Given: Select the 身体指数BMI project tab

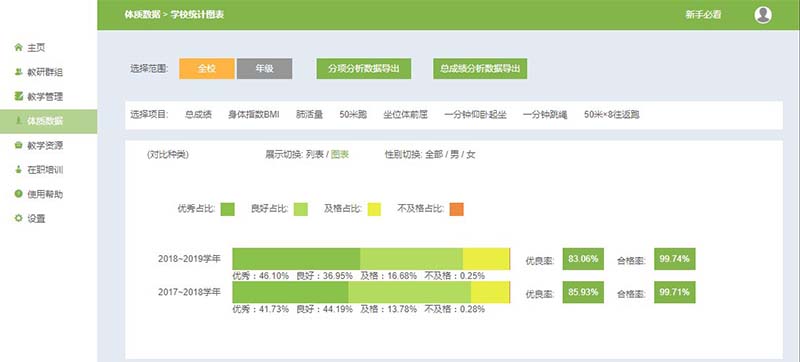Looking at the screenshot, I should 254,115.
